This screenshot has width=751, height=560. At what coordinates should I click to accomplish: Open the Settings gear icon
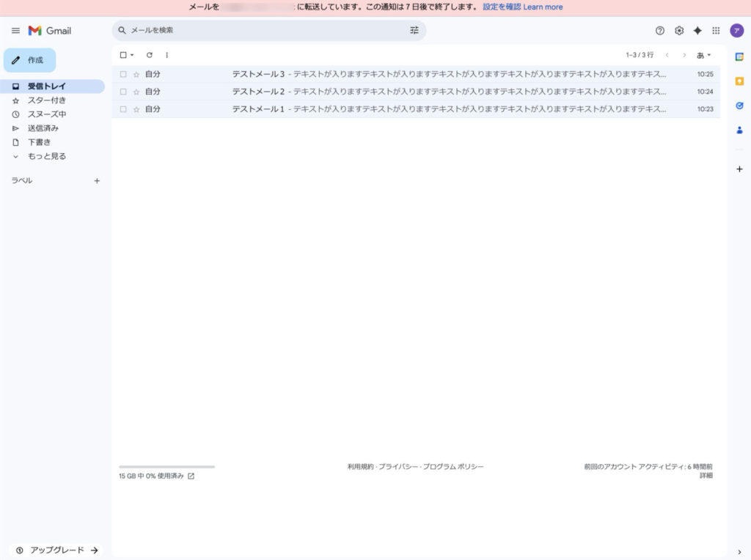pyautogui.click(x=679, y=31)
